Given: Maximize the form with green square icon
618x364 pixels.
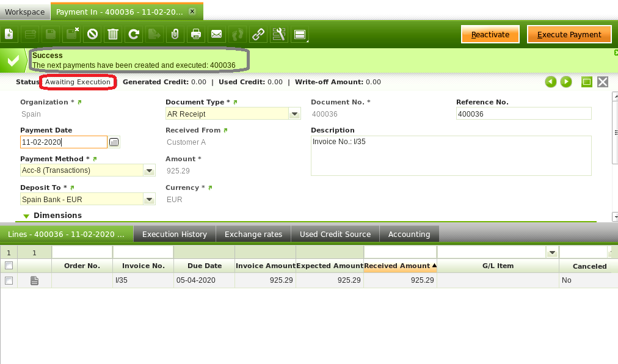Looking at the screenshot, I should coord(587,82).
